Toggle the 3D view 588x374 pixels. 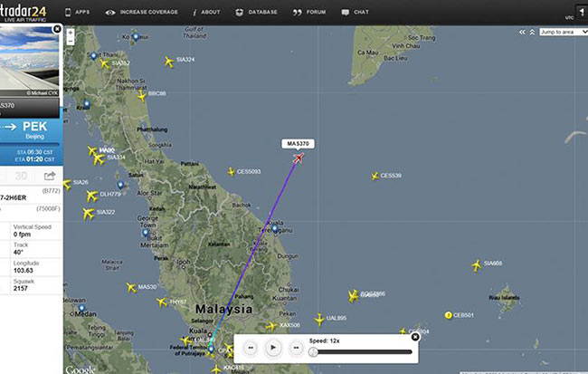pos(20,176)
